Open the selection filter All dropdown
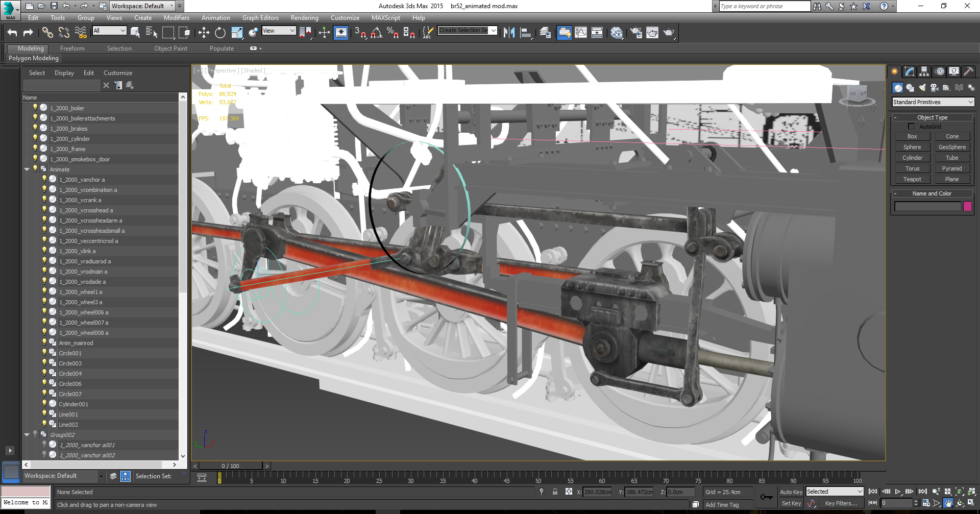980x514 pixels. 109,31
